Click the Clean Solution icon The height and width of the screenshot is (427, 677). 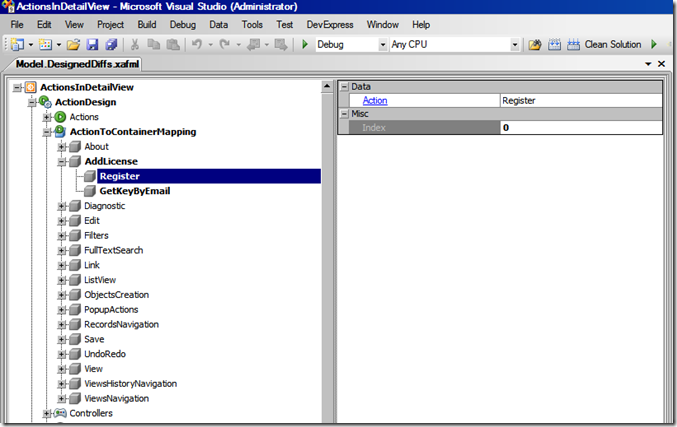pyautogui.click(x=573, y=44)
